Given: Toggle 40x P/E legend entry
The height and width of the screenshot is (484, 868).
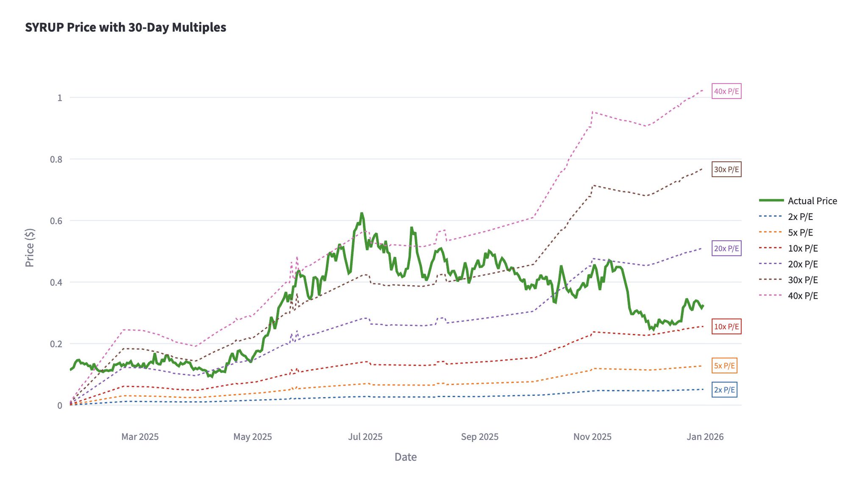Looking at the screenshot, I should 802,295.
